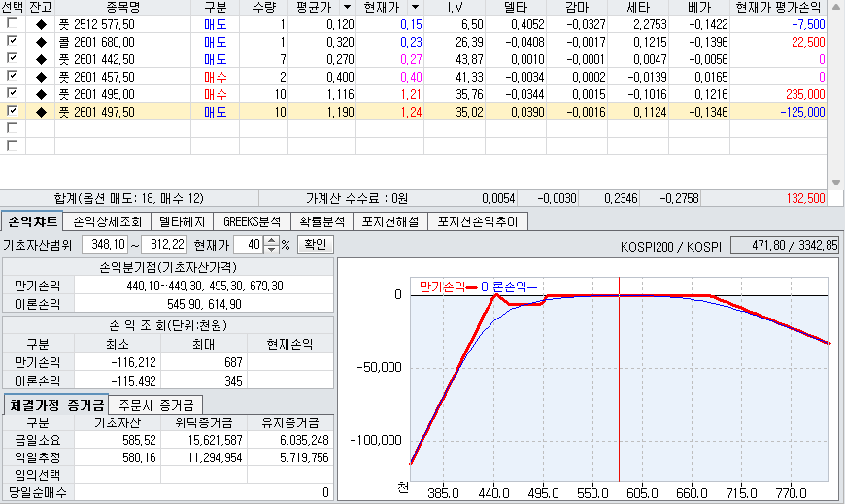Click the KOSPI200 index value 471.80 / 3342.85
845x504 pixels.
tap(787, 246)
